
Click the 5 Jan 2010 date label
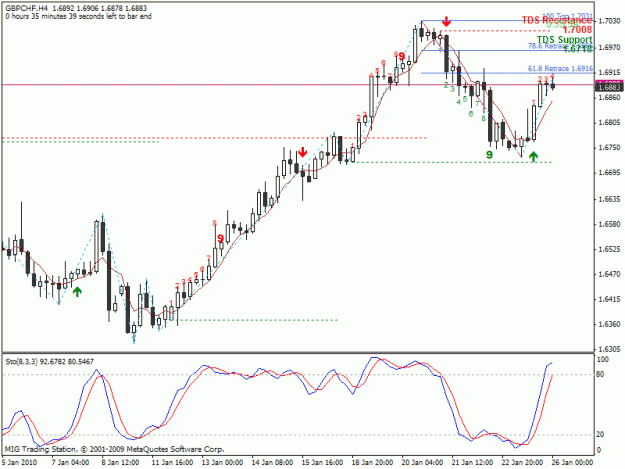click(x=19, y=462)
